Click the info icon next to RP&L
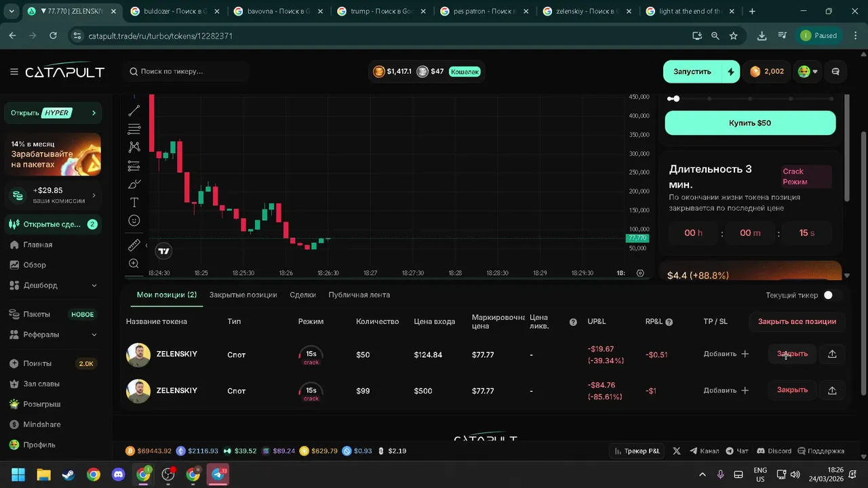The image size is (868, 488). [669, 322]
